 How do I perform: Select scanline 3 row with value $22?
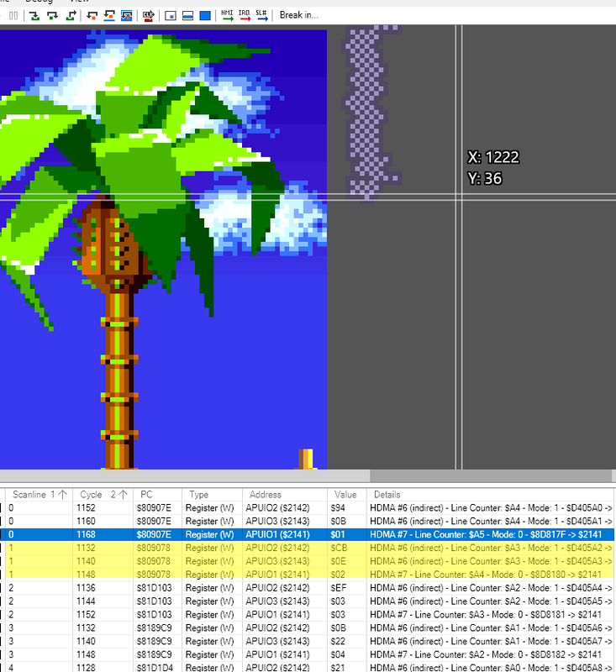tap(308, 641)
